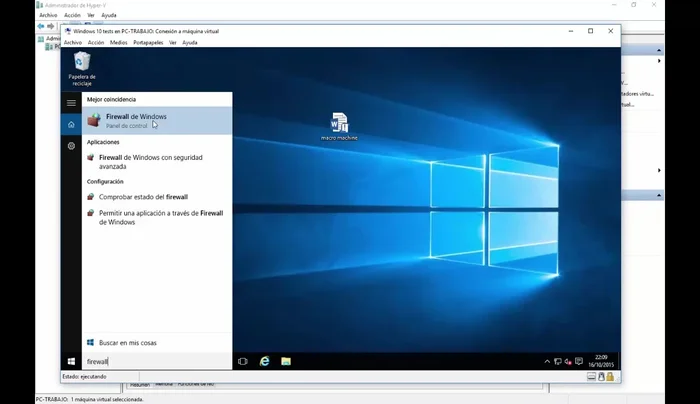Open Firewall de Windows con seguridad avanzada
This screenshot has width=700, height=404.
coord(157,162)
